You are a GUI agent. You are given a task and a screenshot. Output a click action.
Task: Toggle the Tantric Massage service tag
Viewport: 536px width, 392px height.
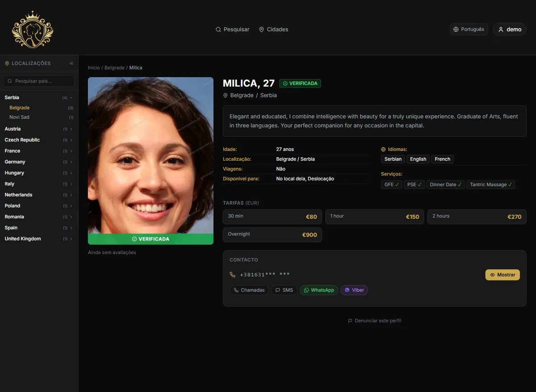click(x=491, y=184)
